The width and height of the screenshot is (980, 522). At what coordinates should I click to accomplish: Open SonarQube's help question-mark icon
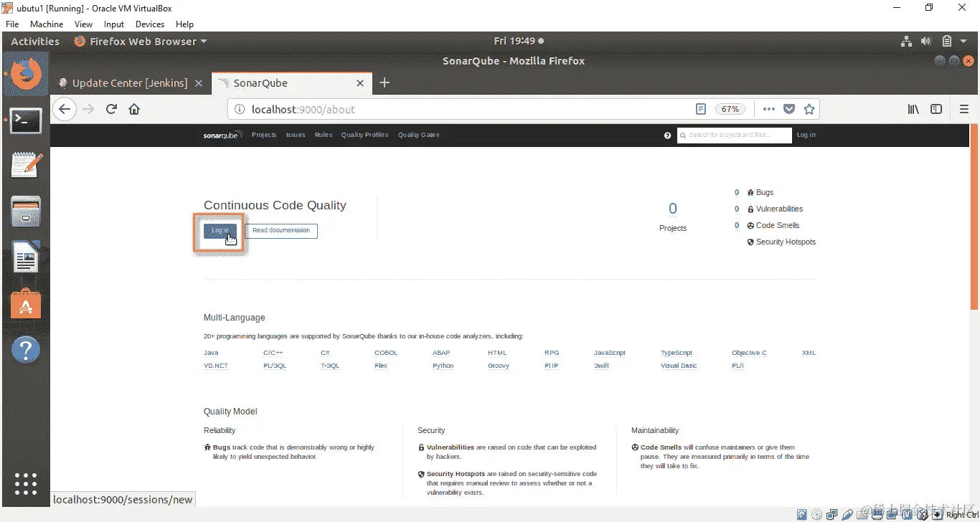tap(667, 135)
